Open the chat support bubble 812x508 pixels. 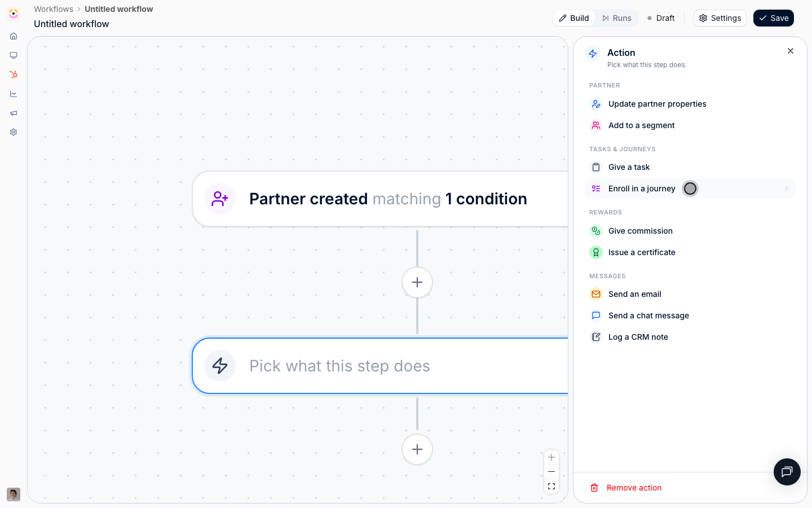(787, 472)
